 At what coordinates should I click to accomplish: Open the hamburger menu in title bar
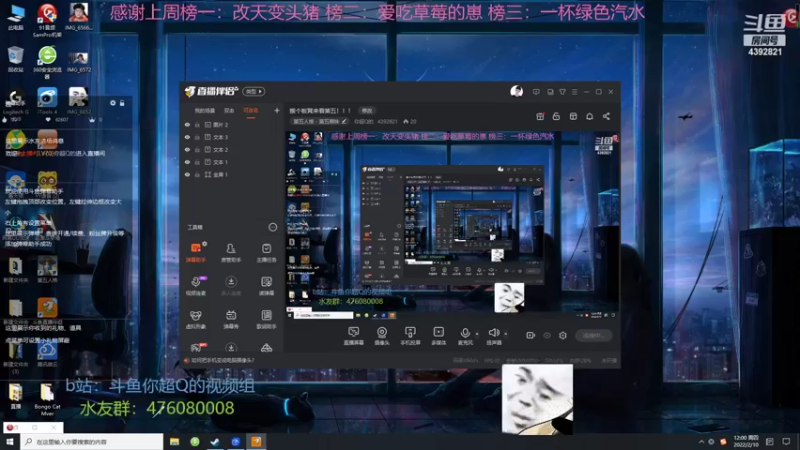574,92
